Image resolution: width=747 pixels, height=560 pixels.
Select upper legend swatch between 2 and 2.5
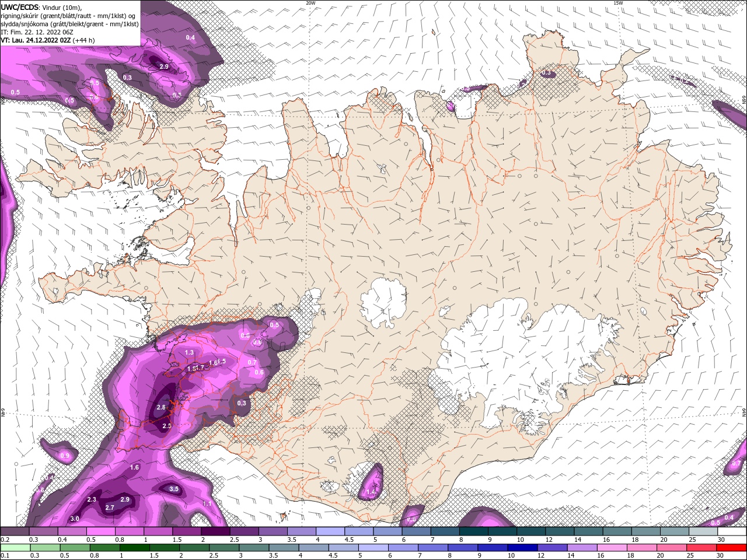pos(215,531)
